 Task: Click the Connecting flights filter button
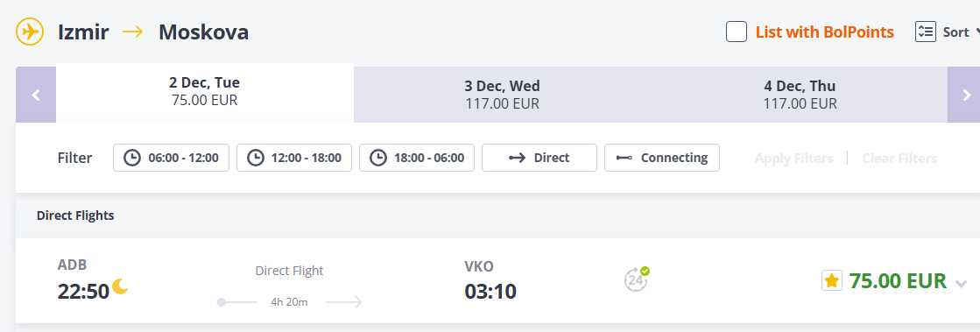662,158
